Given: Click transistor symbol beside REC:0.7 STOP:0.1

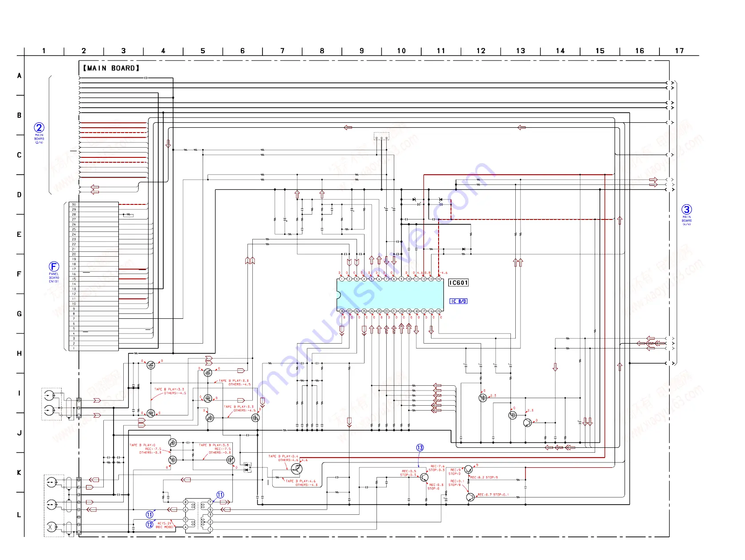Looking at the screenshot, I should (x=471, y=497).
